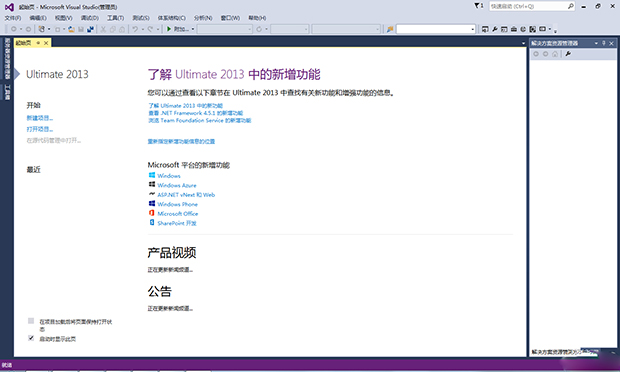The height and width of the screenshot is (372, 620).
Task: Click the Save All toolbar icon
Action: (91, 29)
